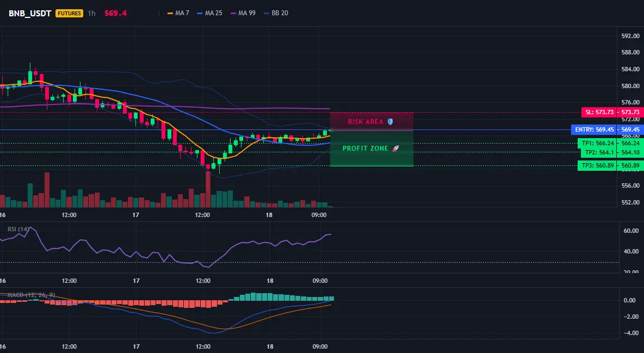The width and height of the screenshot is (644, 353).
Task: Click the BNB_USDT symbol name
Action: click(30, 13)
